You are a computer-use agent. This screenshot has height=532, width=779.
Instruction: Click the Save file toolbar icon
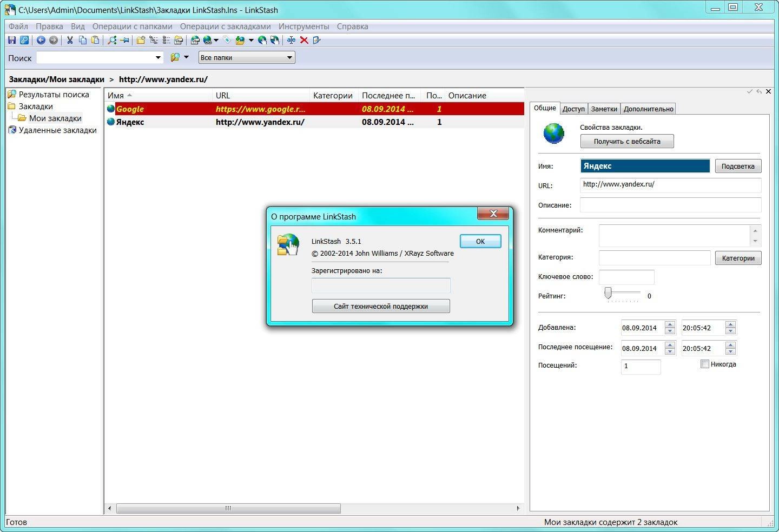(12, 40)
